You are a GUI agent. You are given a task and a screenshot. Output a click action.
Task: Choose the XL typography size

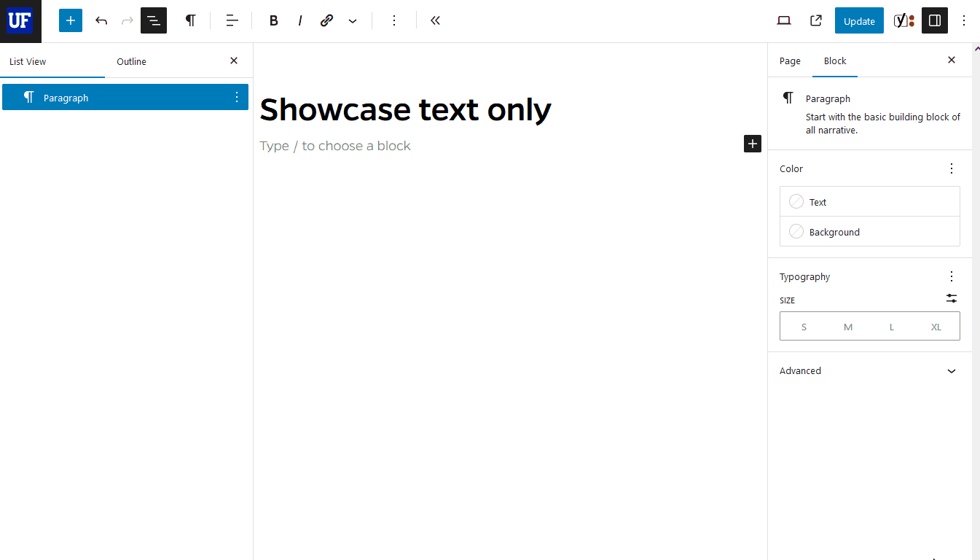click(936, 326)
